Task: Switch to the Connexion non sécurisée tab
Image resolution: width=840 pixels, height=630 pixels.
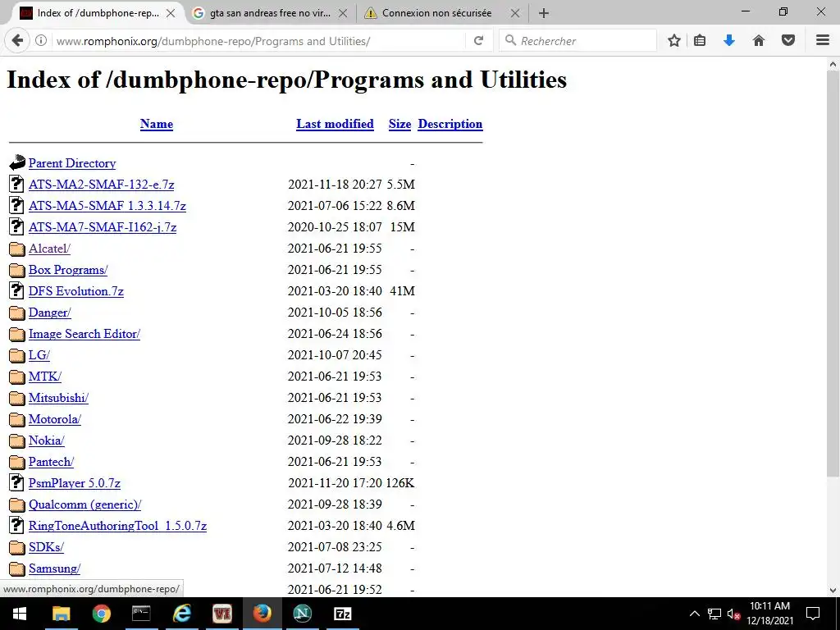Action: pyautogui.click(x=436, y=13)
